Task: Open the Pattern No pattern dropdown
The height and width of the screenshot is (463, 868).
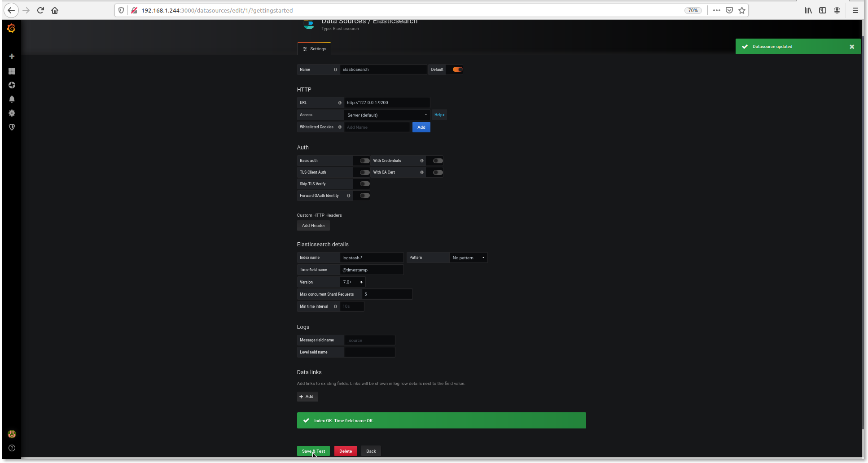Action: point(468,258)
